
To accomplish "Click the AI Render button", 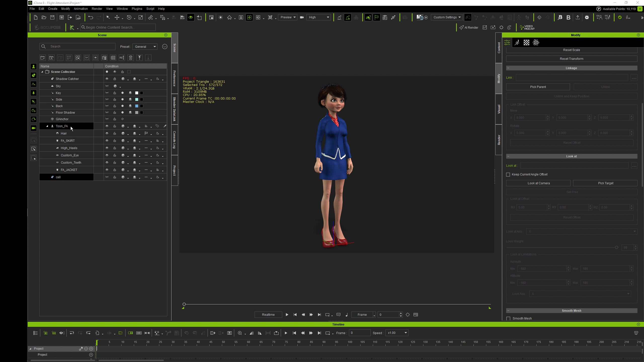I will [469, 27].
